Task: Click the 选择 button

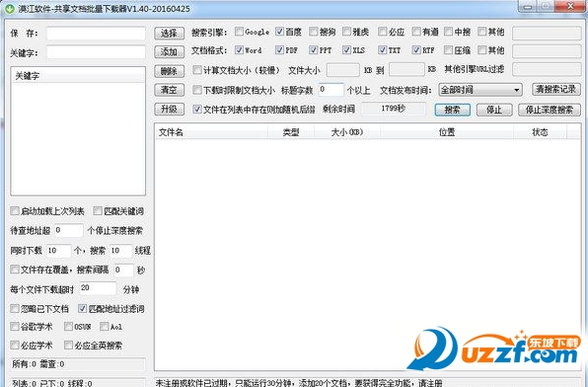Action: [169, 33]
